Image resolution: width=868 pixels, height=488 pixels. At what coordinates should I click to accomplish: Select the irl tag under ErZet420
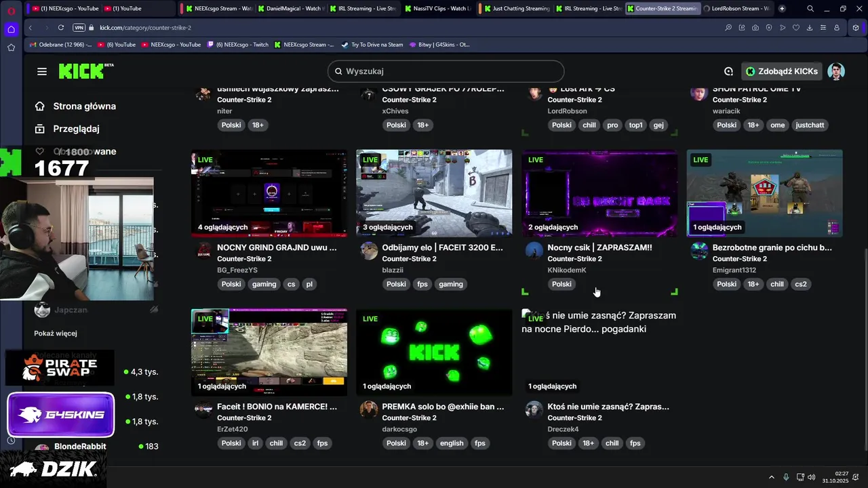256,443
